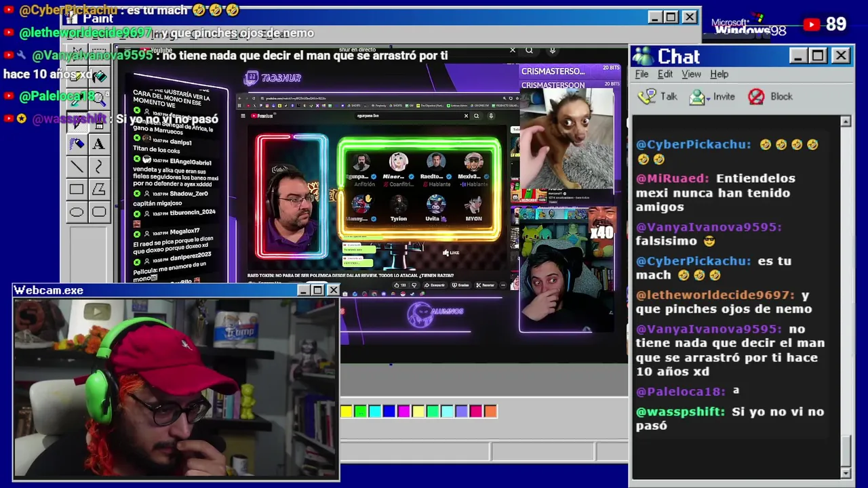This screenshot has width=868, height=488.
Task: Click the 'Microsoft Windows98' logo
Action: click(x=749, y=26)
